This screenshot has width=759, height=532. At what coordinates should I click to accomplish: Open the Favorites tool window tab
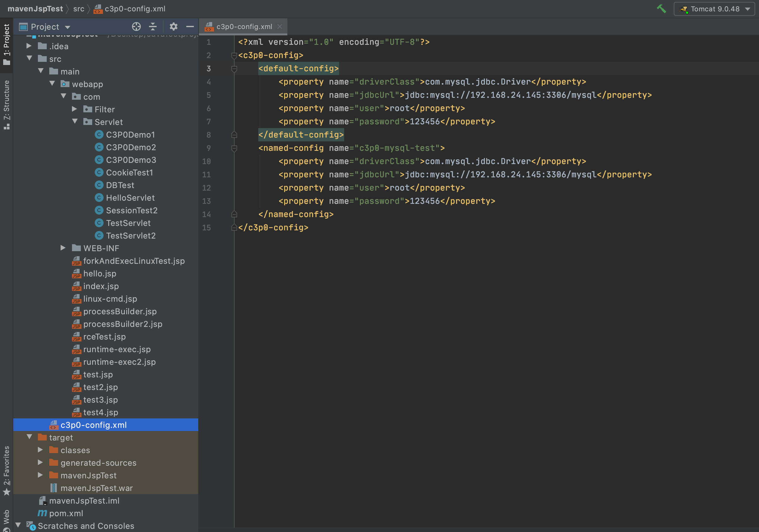tap(7, 469)
